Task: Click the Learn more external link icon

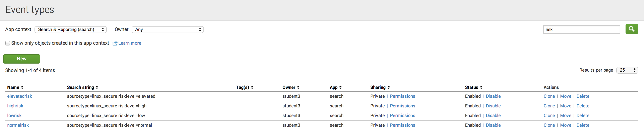Action: pyautogui.click(x=115, y=43)
